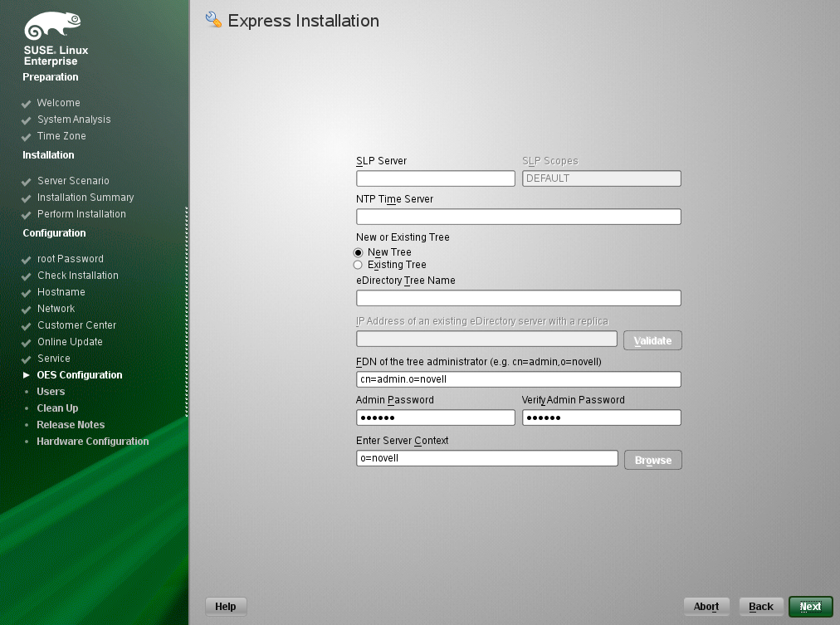Select the New Tree radio button

coord(359,252)
